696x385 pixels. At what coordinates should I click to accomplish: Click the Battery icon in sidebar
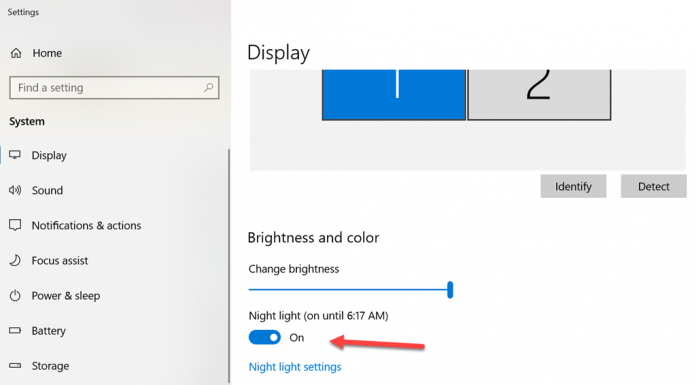(15, 330)
